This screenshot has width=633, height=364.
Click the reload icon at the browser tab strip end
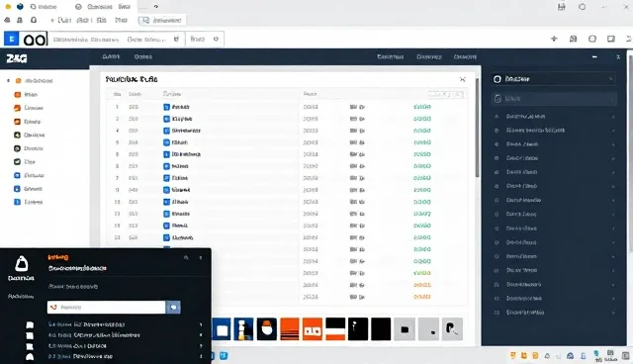point(156,7)
